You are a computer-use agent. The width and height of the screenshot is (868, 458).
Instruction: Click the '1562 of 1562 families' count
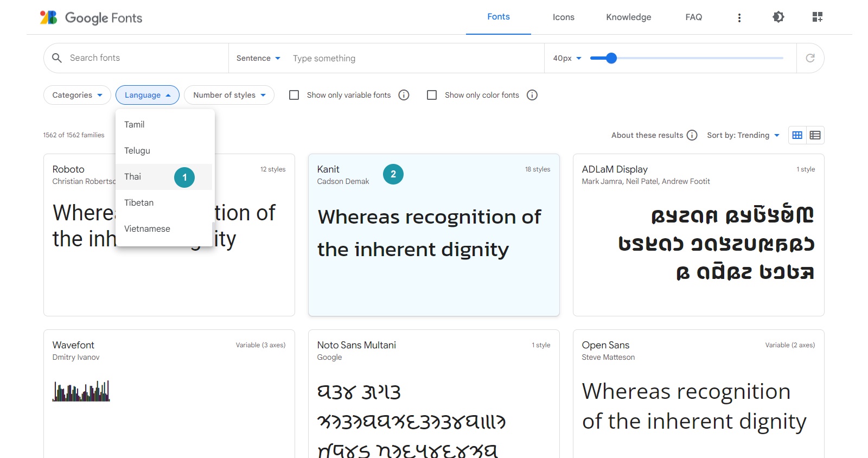click(74, 135)
